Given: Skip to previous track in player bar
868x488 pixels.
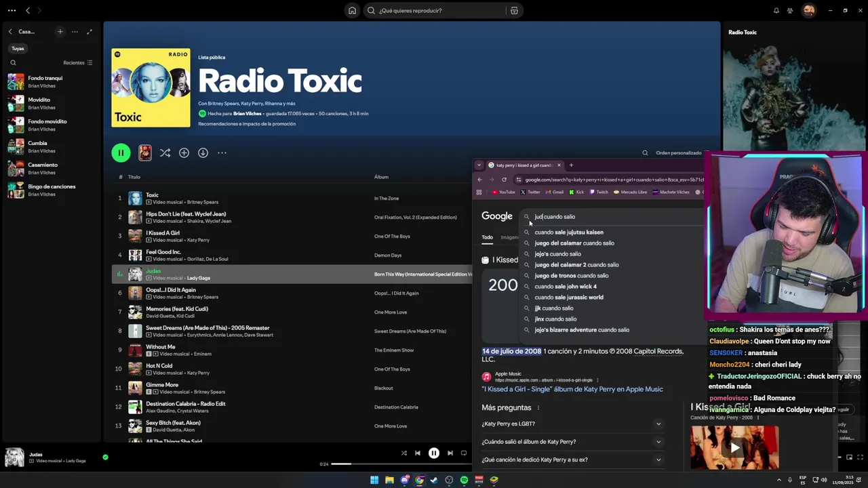Looking at the screenshot, I should (x=418, y=453).
